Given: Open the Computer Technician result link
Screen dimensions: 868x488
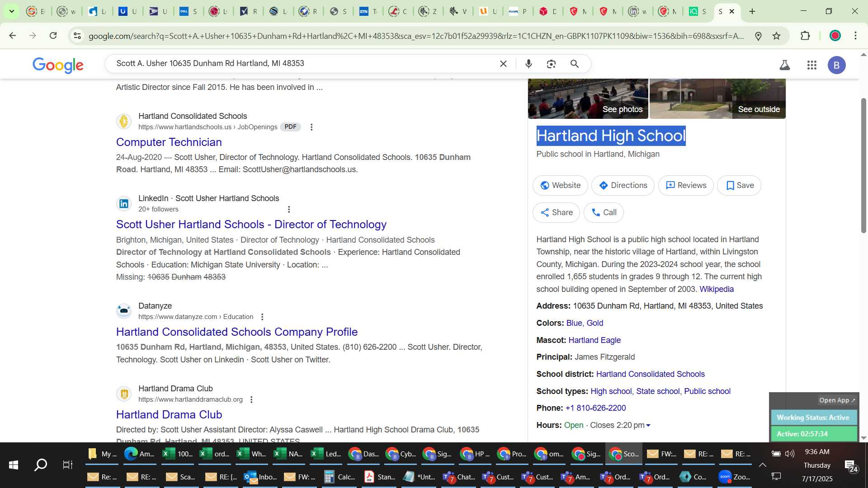Looking at the screenshot, I should (x=169, y=142).
